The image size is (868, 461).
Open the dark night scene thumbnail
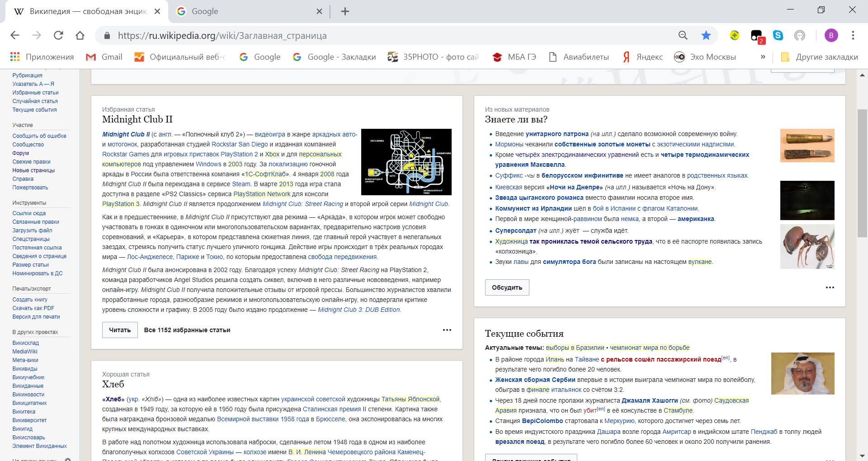[807, 200]
